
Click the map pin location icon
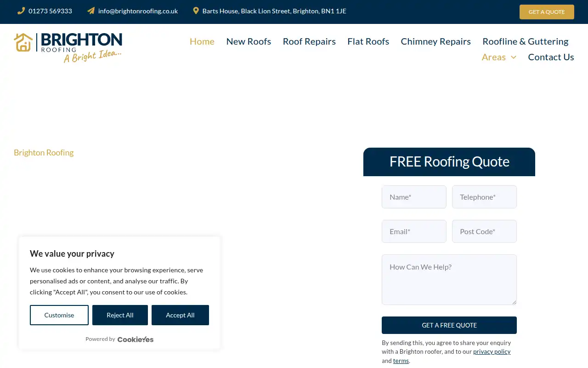(x=196, y=11)
